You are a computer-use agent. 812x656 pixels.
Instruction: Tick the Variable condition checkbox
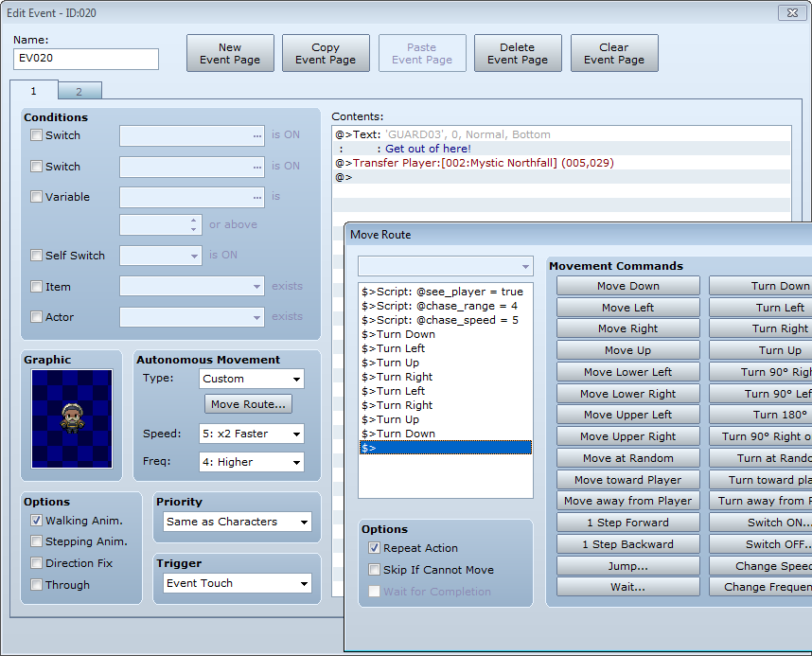36,197
